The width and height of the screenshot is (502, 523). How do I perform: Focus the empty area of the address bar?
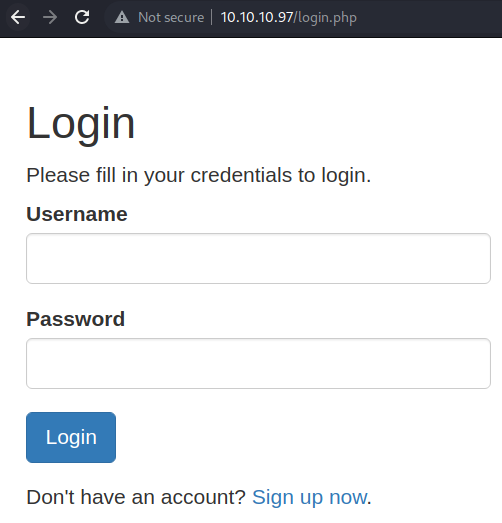coord(427,17)
